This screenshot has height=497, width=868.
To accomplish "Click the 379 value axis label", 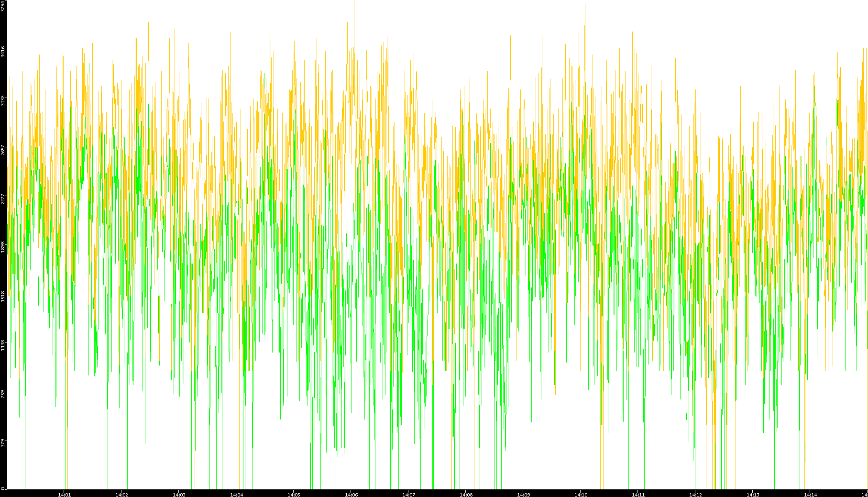I will (3, 443).
